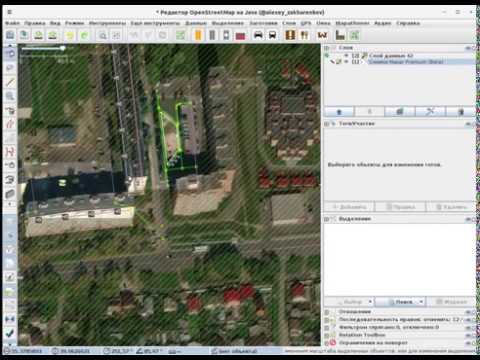Select the fork and knife restaurant preset
Image resolution: width=480 pixels, height=360 pixels.
(304, 35)
